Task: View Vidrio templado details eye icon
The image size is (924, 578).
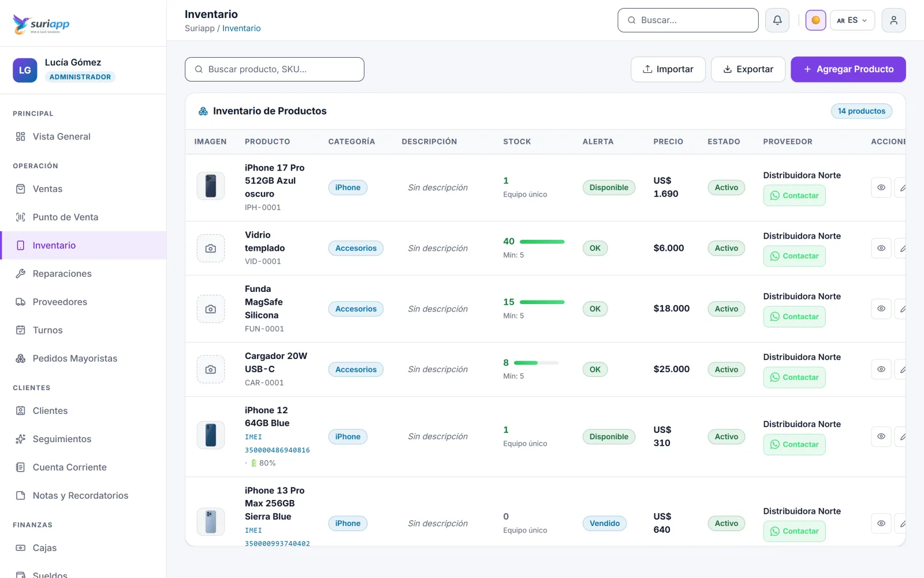Action: 881,249
